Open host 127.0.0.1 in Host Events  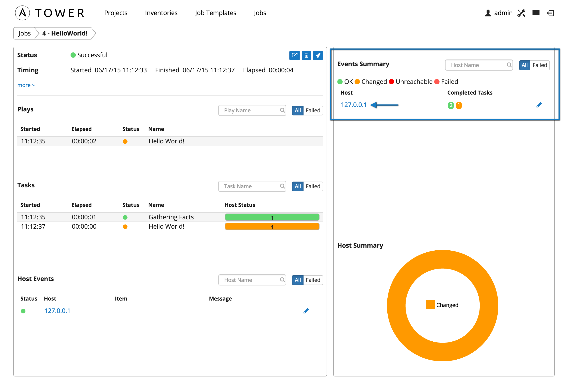[57, 311]
